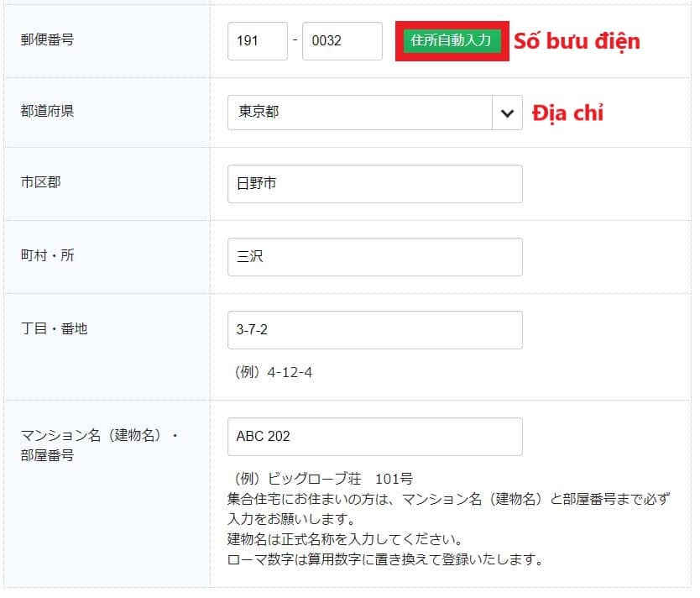The image size is (700, 598).
Task: Select the 丁目・番地 field with 3-7-2
Action: pos(374,330)
